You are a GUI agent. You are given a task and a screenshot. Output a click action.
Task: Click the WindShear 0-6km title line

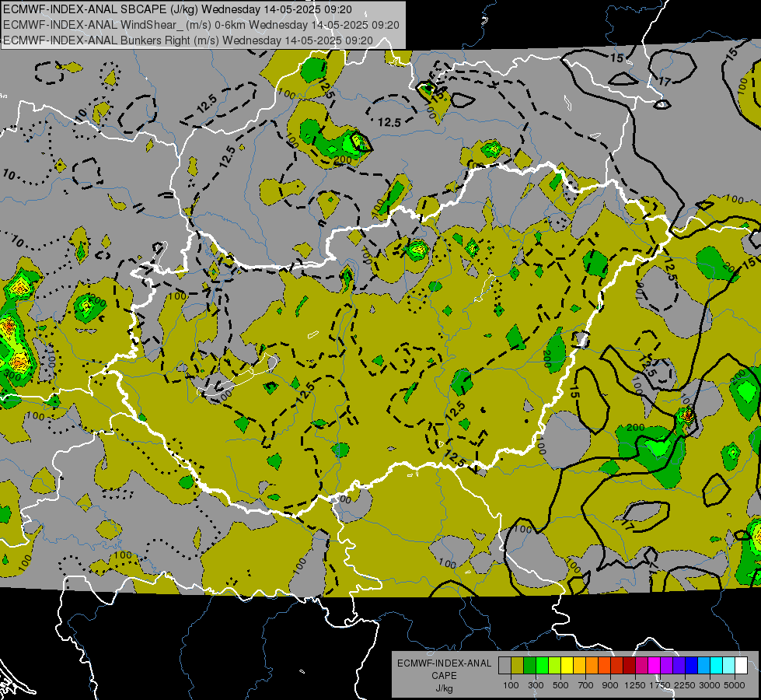[201, 25]
